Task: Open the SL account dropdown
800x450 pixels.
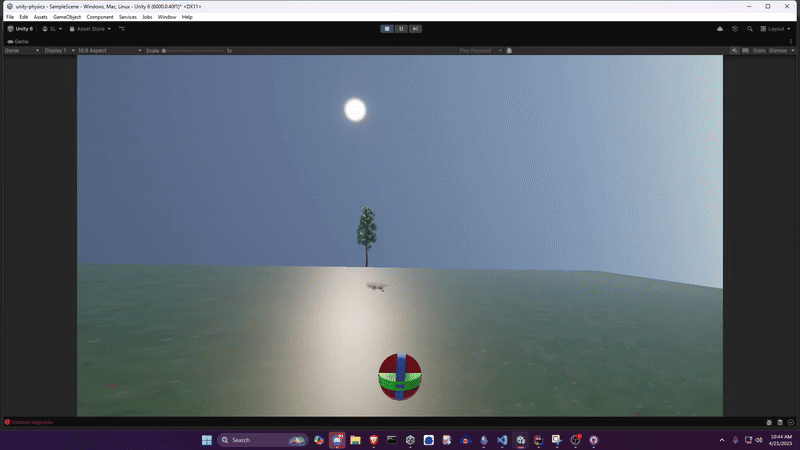Action: (52, 29)
